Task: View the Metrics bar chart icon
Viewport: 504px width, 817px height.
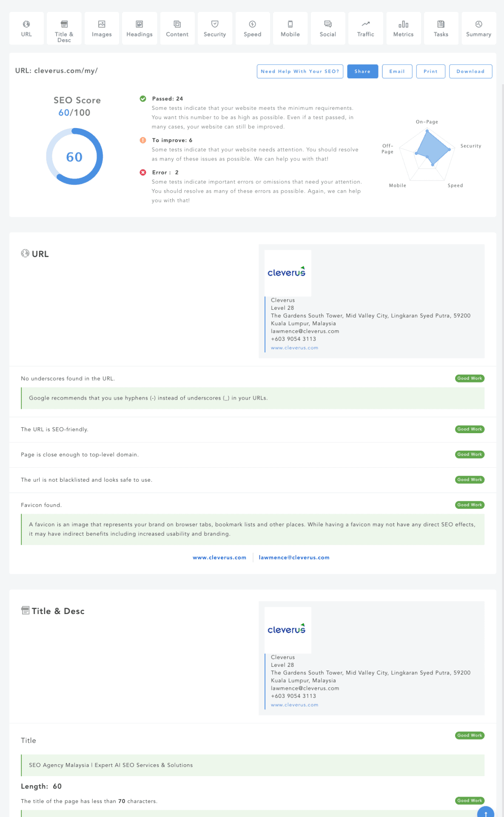Action: 403,24
